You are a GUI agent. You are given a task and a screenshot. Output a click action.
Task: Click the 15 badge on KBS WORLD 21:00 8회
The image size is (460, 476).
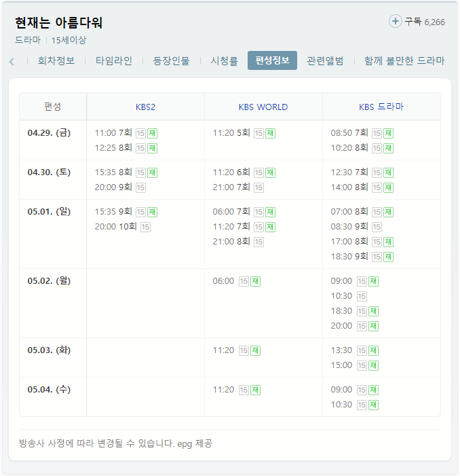click(258, 242)
